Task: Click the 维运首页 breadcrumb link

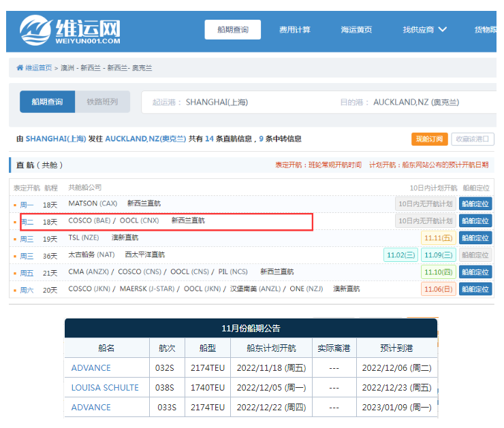Action: [x=39, y=68]
